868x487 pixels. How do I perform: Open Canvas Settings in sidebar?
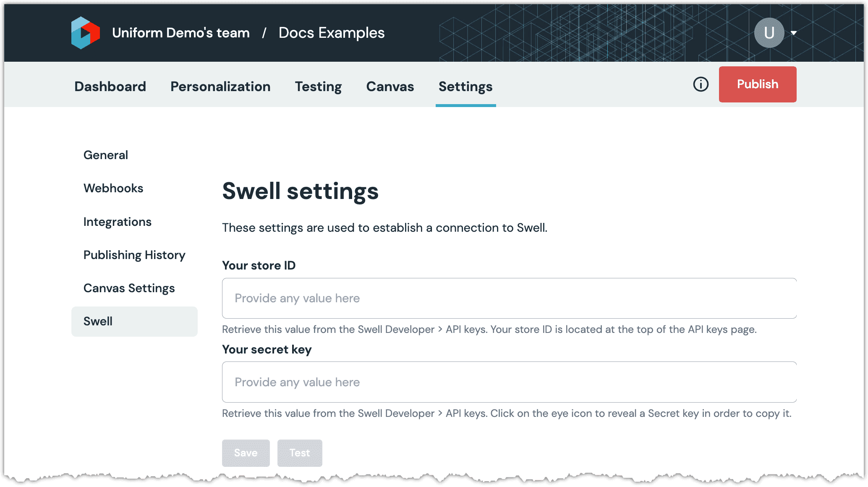coord(129,288)
